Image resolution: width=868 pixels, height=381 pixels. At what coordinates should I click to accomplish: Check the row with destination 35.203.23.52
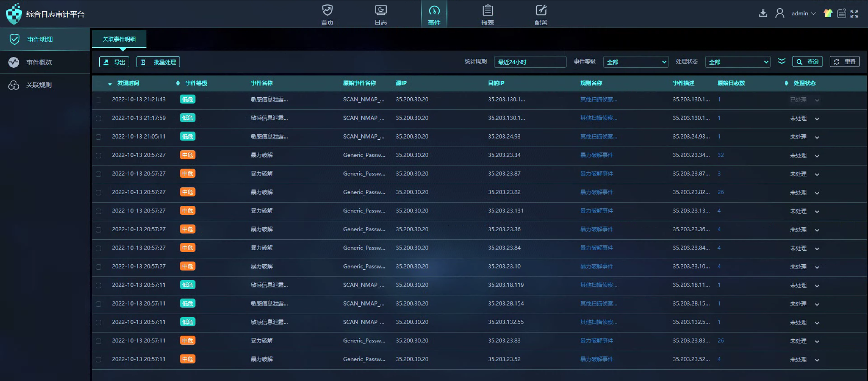(99, 360)
